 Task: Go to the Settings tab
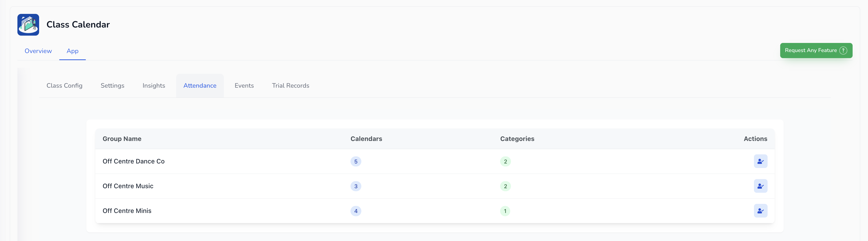point(113,86)
